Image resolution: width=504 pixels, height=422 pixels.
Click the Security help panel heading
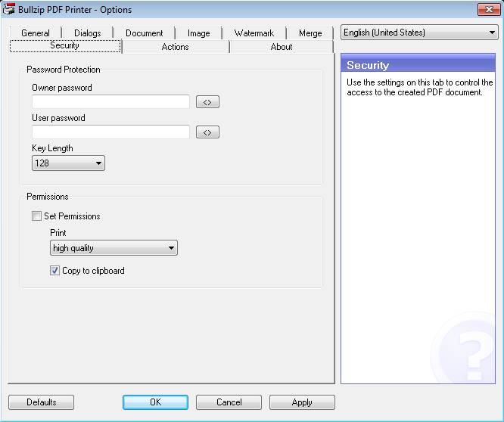pyautogui.click(x=368, y=65)
